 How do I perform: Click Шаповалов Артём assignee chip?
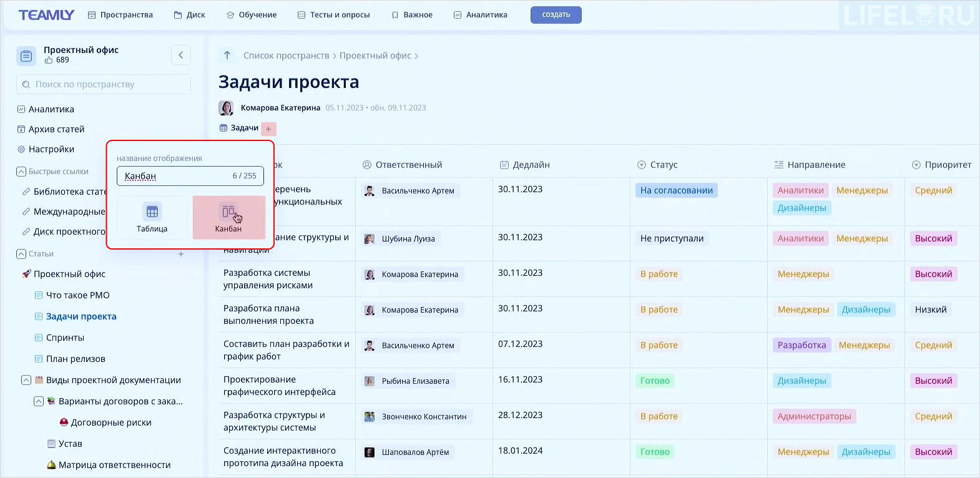pyautogui.click(x=408, y=452)
